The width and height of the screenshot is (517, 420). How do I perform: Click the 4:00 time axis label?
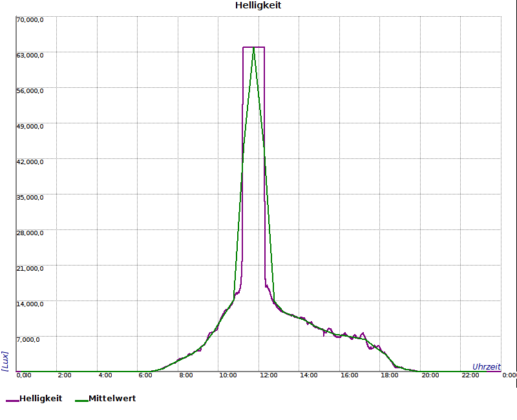click(105, 375)
